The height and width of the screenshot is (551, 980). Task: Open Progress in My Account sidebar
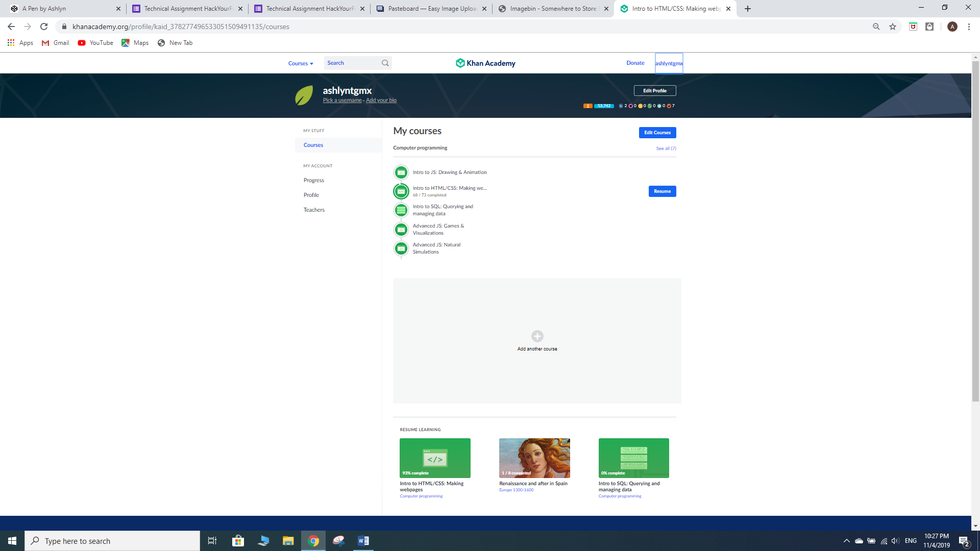pos(314,180)
